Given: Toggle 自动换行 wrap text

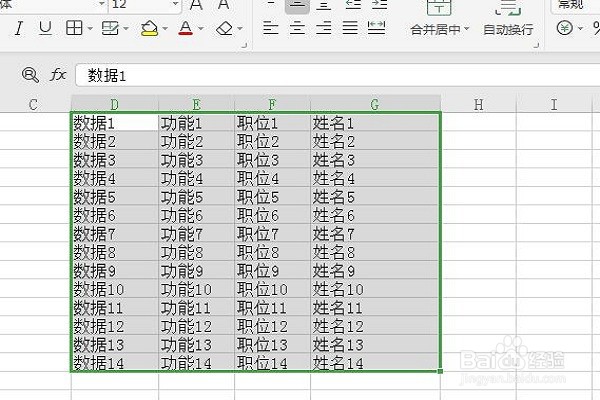Looking at the screenshot, I should pos(508,29).
